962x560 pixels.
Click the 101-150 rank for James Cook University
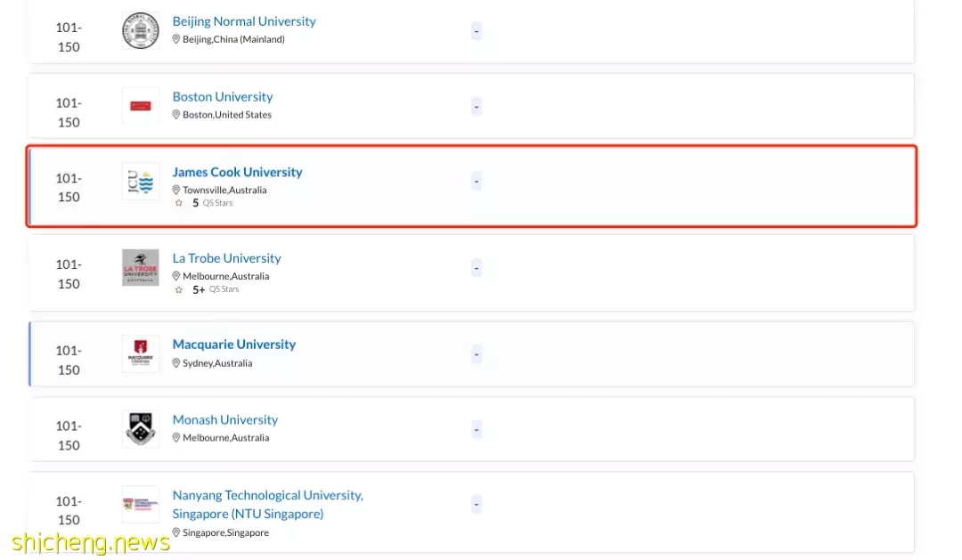point(69,188)
